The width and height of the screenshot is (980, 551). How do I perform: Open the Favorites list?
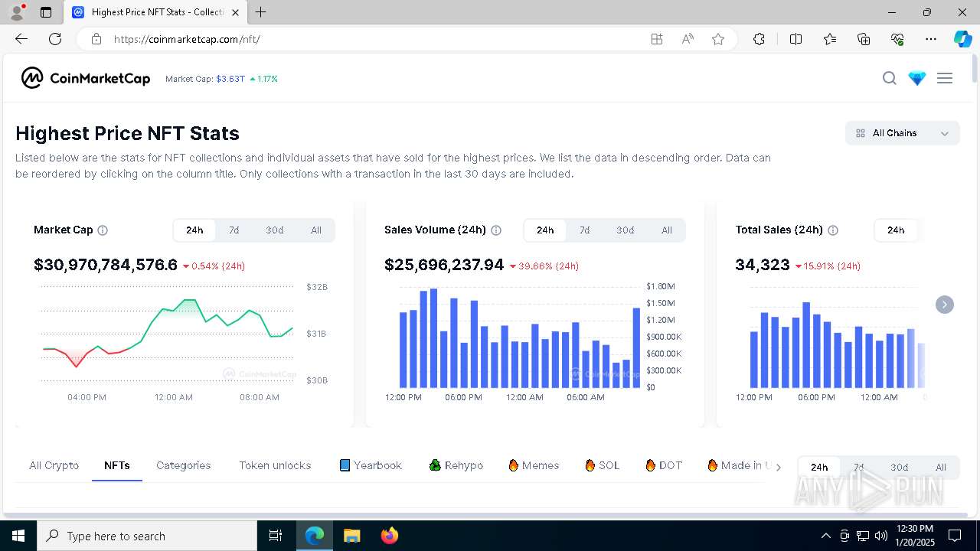(x=830, y=39)
